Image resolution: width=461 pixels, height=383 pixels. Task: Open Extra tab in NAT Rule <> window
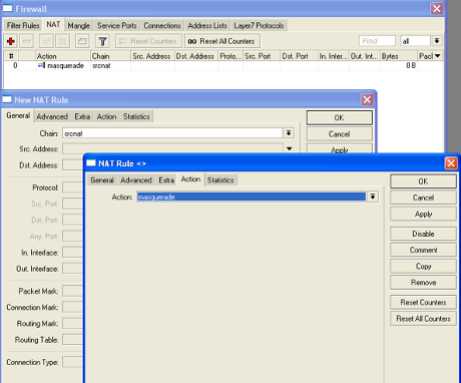point(166,180)
